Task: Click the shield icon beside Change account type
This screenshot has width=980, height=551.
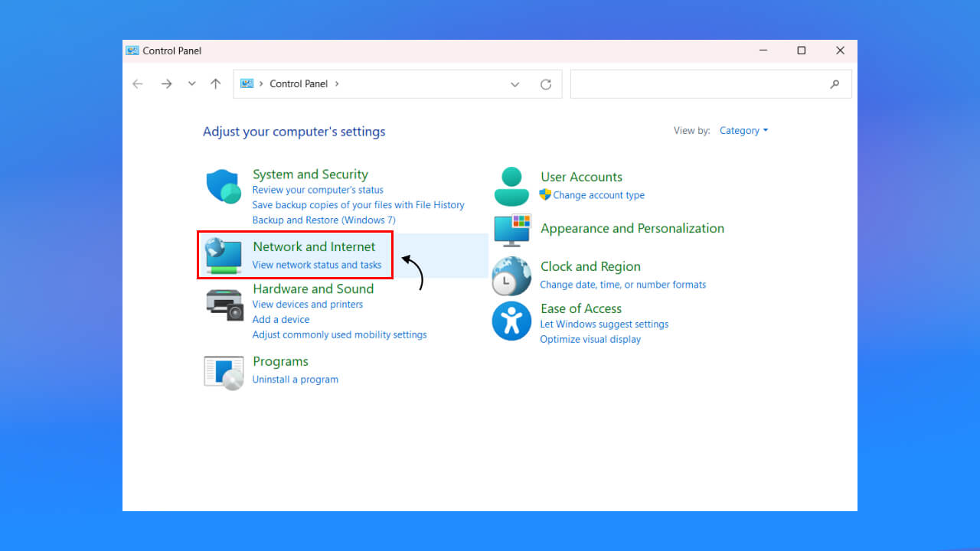Action: pos(545,194)
